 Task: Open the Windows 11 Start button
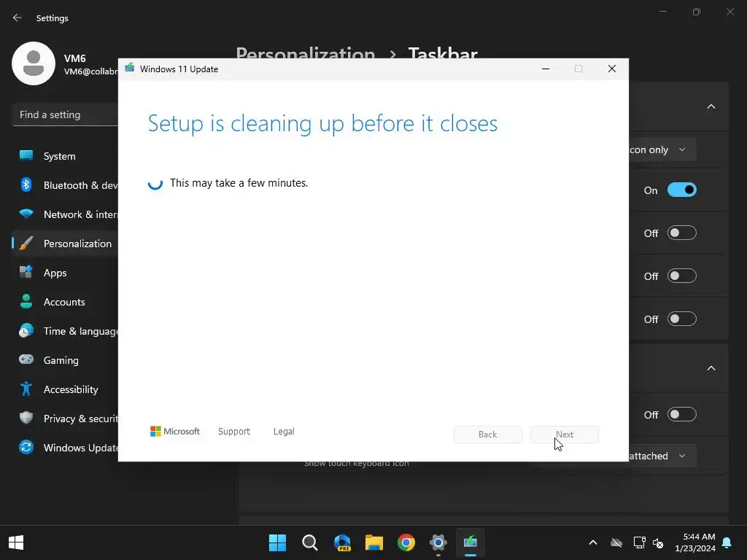coord(277,542)
